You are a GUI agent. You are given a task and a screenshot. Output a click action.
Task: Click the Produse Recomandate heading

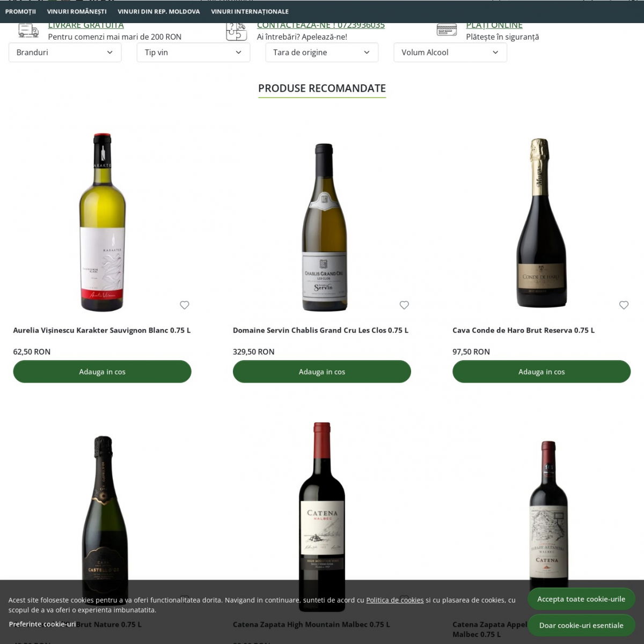pos(322,88)
